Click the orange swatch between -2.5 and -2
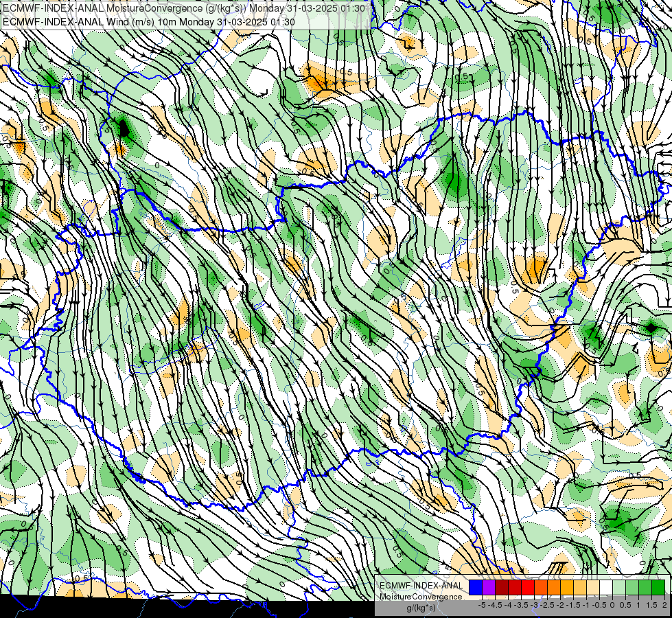 coord(554,587)
